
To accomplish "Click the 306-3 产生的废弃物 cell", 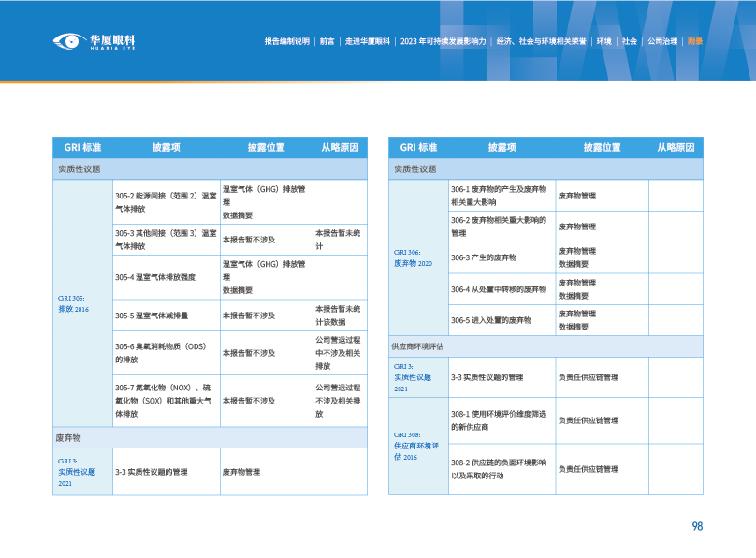I will pos(502,257).
